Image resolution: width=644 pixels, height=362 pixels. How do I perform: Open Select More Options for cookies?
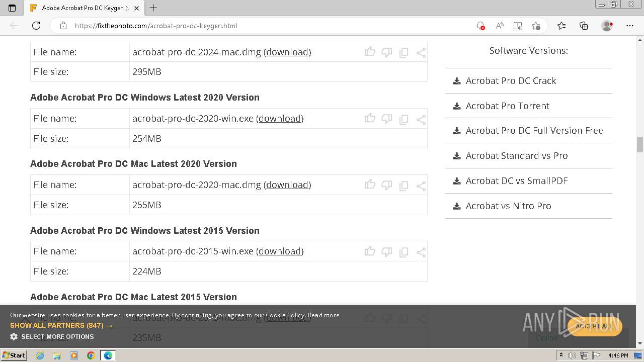click(x=52, y=336)
